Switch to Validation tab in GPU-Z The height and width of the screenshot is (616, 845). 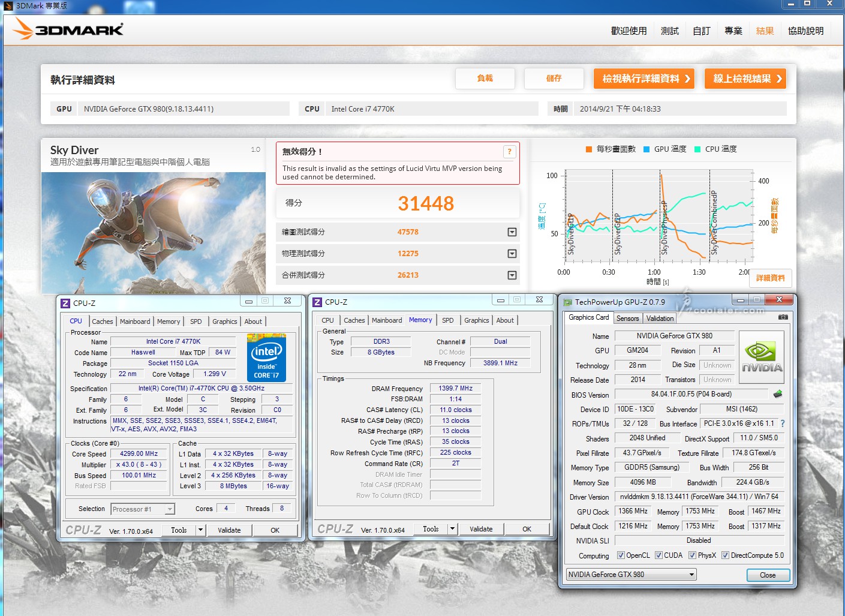pyautogui.click(x=660, y=318)
